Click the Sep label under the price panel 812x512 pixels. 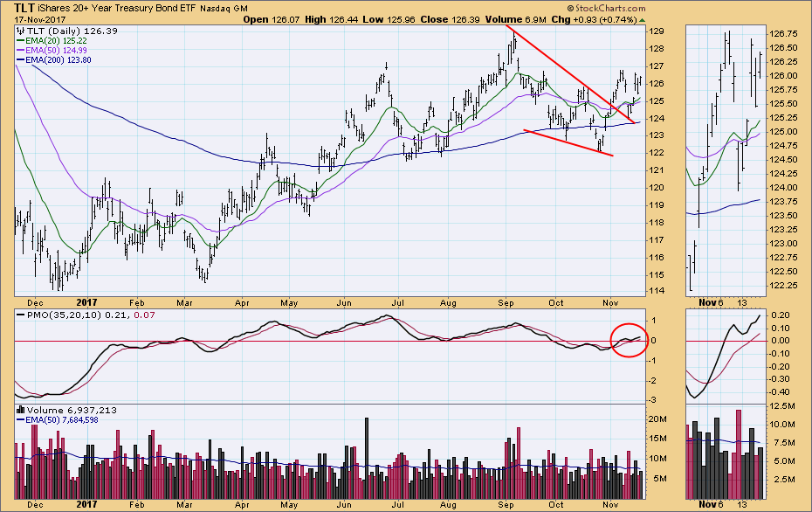coord(506,302)
